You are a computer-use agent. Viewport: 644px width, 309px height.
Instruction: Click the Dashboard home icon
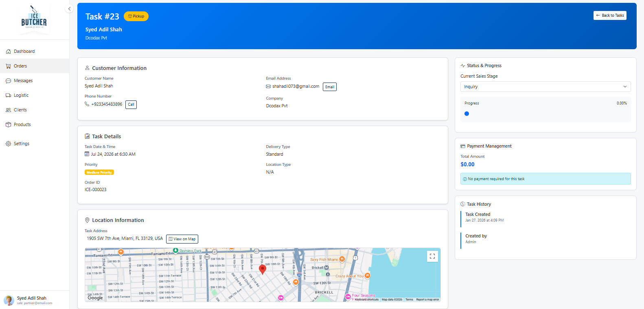coord(8,51)
